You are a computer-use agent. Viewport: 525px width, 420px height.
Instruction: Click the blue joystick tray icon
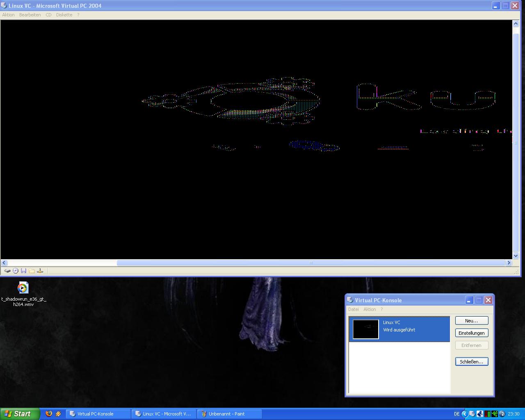coord(479,414)
